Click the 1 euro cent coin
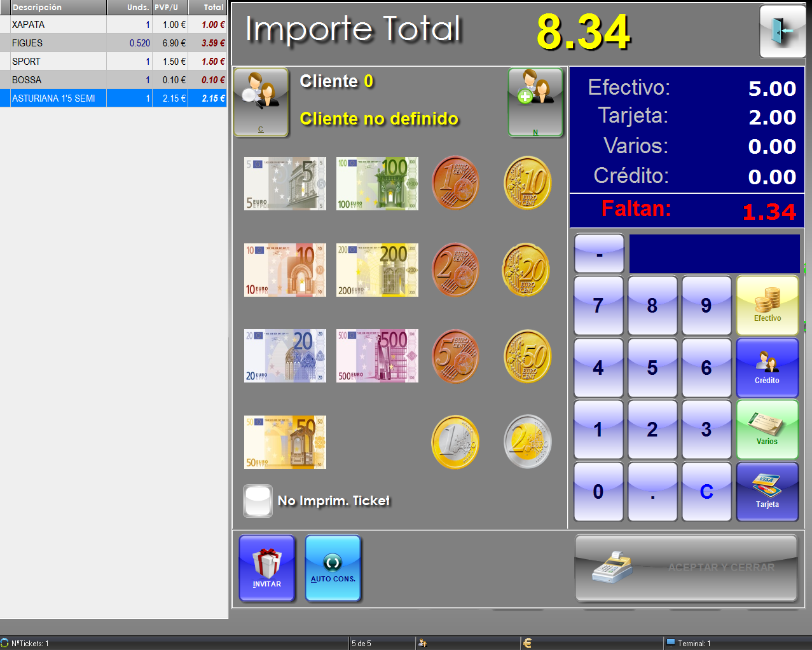This screenshot has width=812, height=650. pyautogui.click(x=455, y=184)
